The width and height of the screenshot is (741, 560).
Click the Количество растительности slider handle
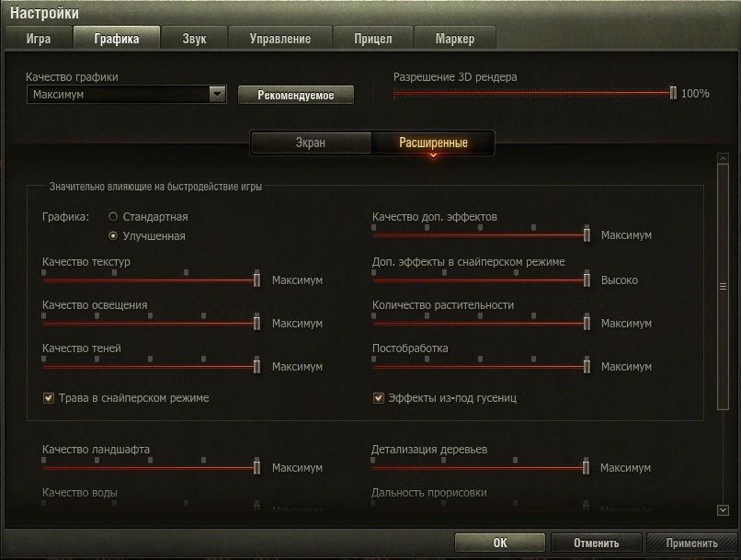point(587,323)
